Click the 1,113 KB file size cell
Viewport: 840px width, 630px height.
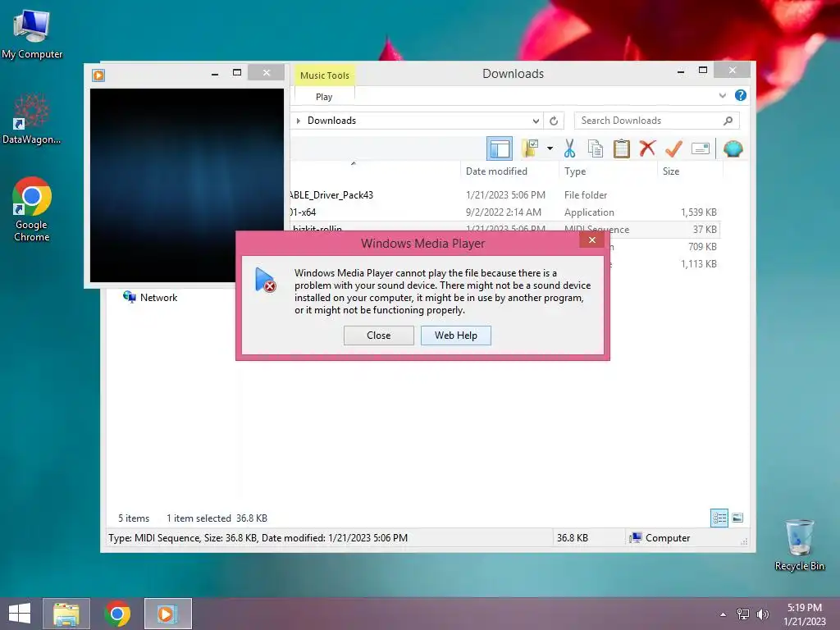coord(699,263)
